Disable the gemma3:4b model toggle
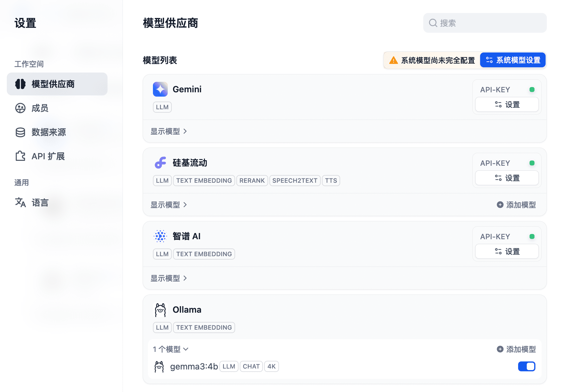 click(x=527, y=366)
